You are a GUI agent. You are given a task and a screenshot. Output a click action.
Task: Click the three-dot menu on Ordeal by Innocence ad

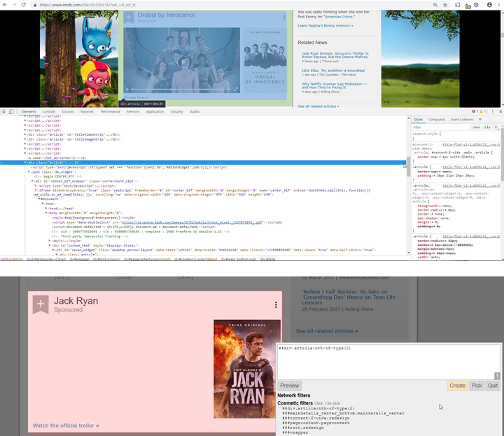[x=284, y=17]
